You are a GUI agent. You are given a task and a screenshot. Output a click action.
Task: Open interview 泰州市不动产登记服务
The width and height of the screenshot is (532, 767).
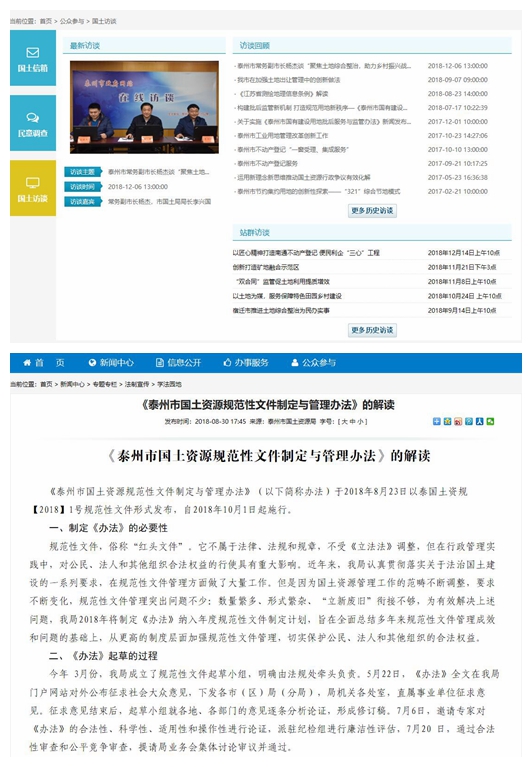(267, 163)
